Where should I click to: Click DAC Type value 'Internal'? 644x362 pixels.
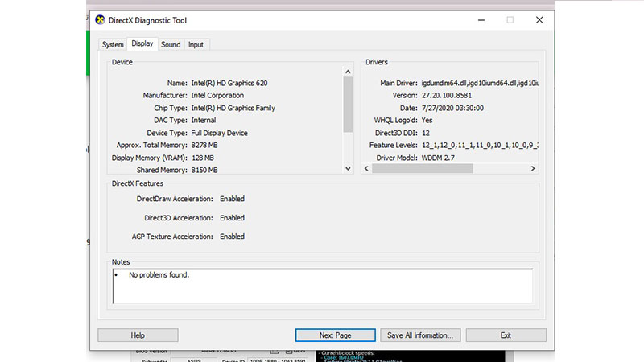point(204,120)
